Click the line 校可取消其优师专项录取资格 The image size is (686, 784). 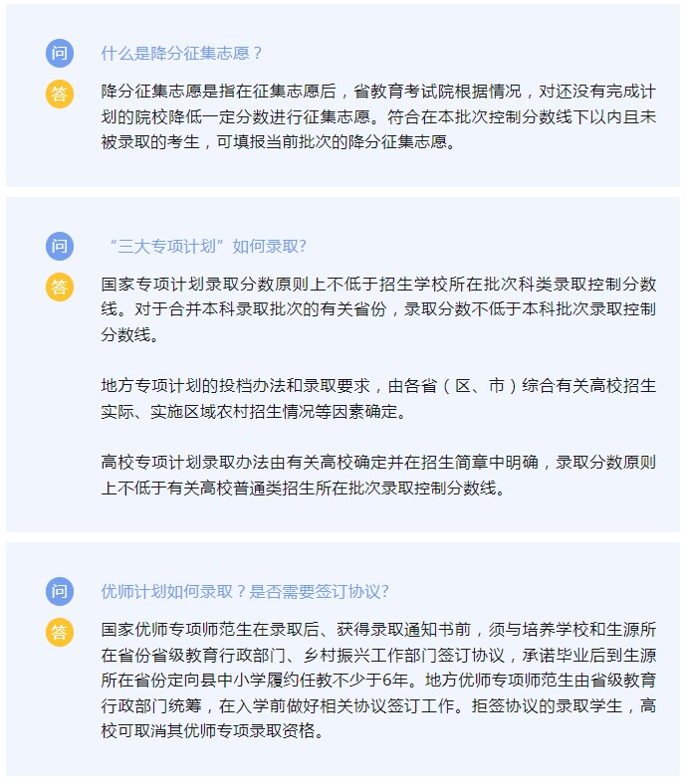click(x=213, y=731)
